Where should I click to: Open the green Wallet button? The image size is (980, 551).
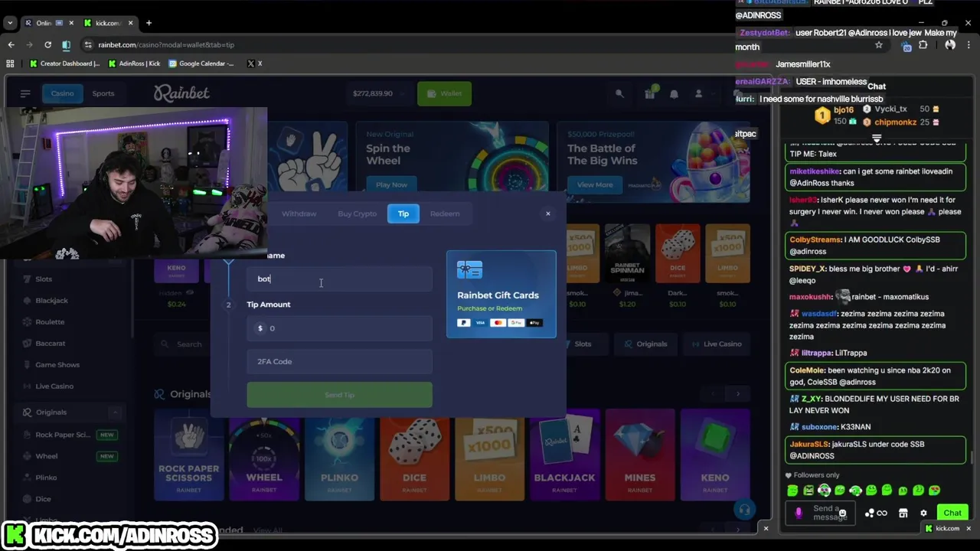[x=444, y=93]
